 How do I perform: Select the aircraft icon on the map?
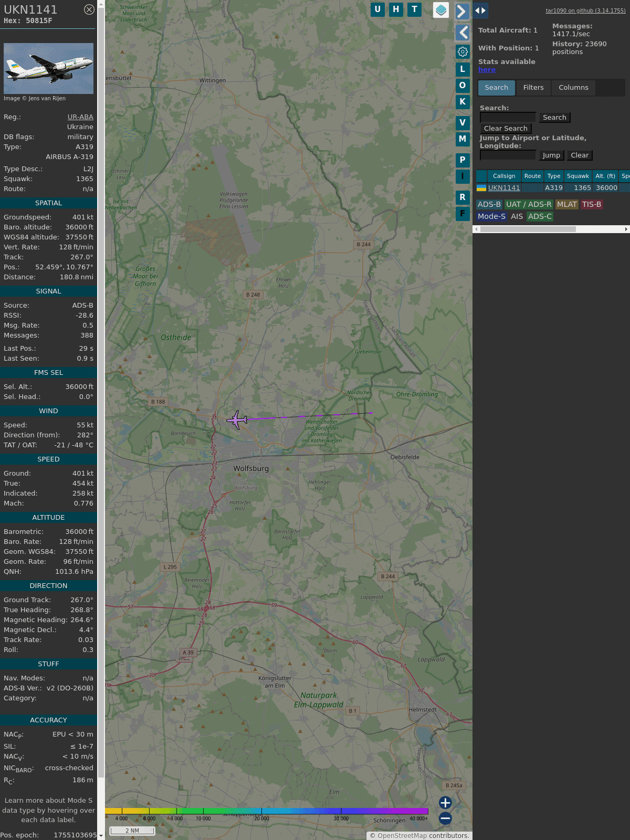click(x=237, y=420)
